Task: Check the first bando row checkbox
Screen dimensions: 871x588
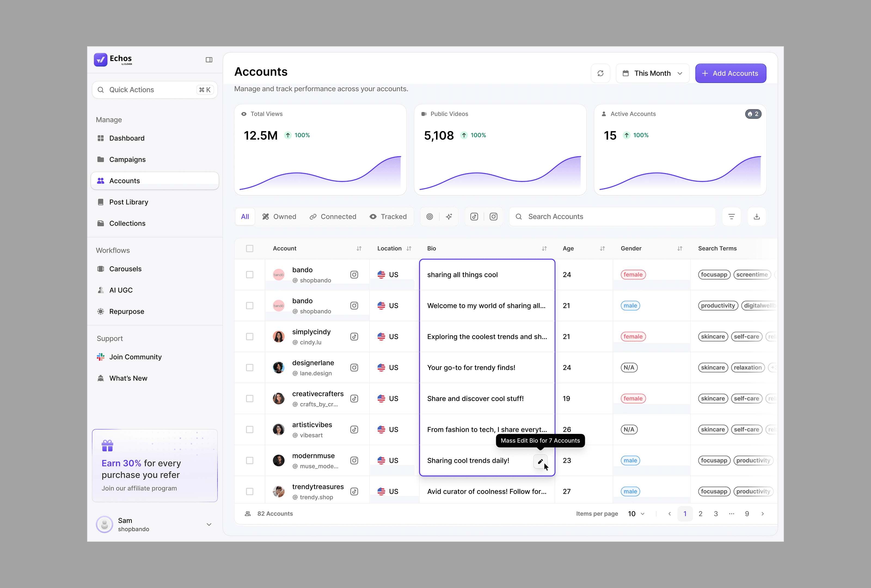Action: coord(250,275)
